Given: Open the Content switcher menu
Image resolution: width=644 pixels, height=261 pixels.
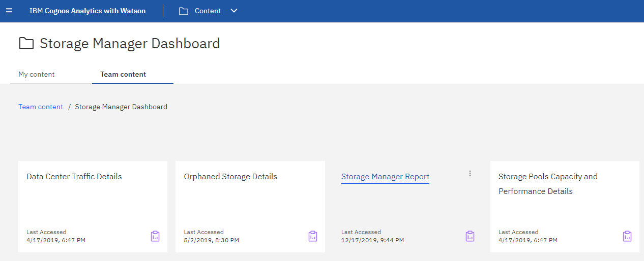Looking at the screenshot, I should [208, 11].
